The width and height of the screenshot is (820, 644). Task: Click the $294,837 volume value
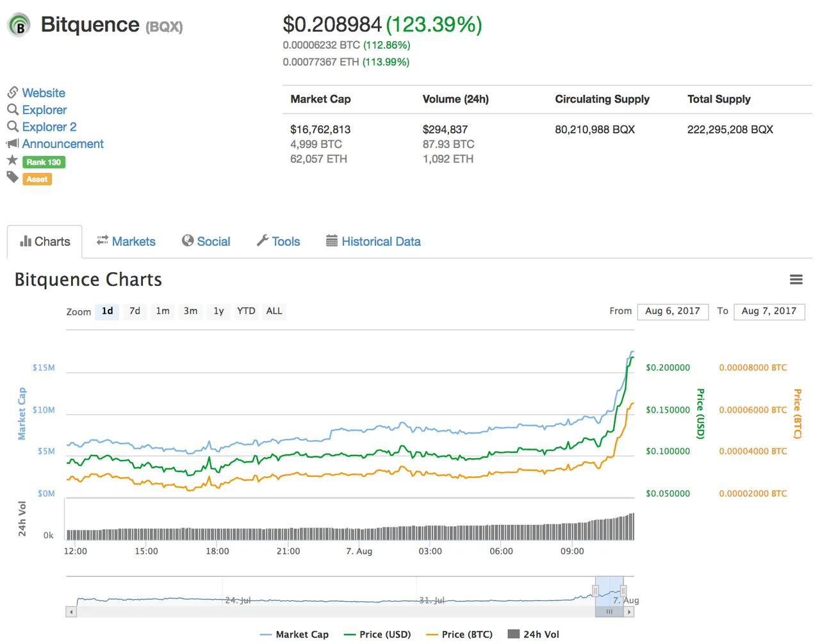(445, 129)
